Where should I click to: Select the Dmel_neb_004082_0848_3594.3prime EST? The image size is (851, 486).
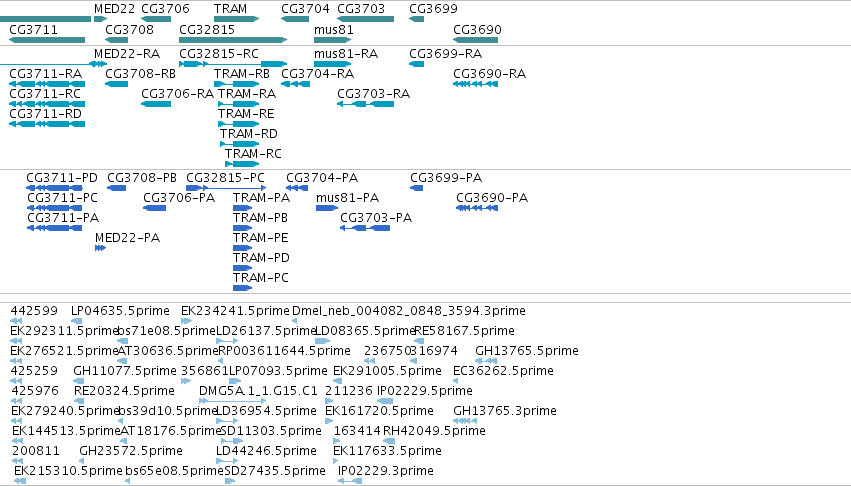[x=294, y=321]
